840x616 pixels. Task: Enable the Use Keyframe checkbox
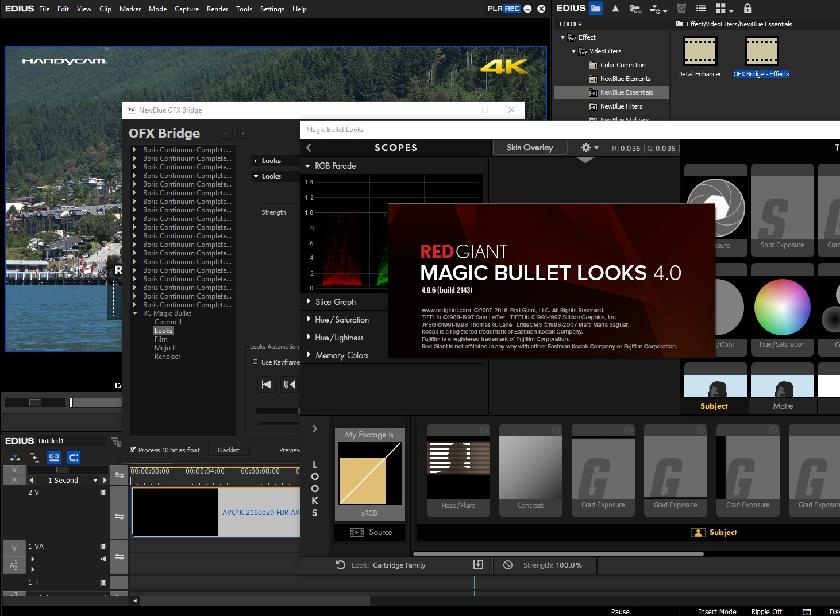pos(255,362)
